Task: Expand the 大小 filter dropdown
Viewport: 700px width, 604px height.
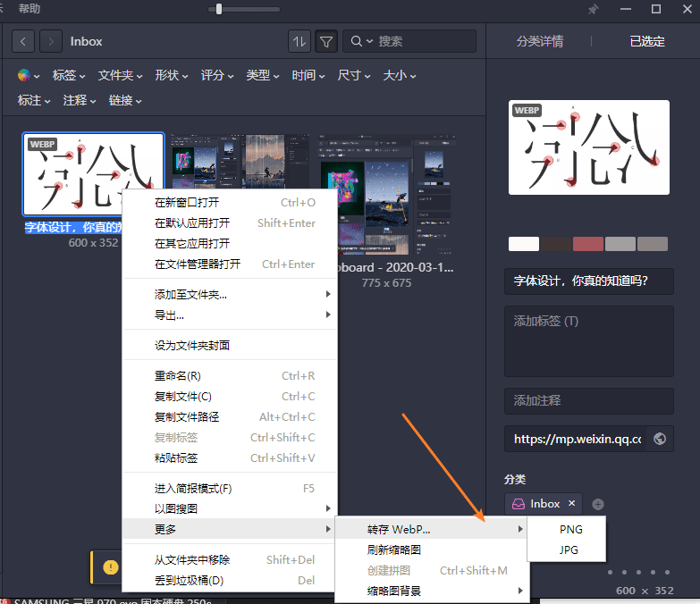Action: (x=399, y=75)
